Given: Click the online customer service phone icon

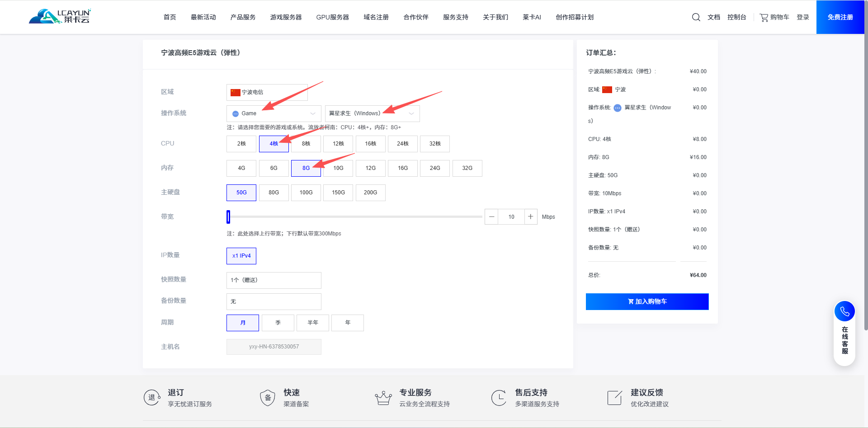Looking at the screenshot, I should pyautogui.click(x=844, y=311).
